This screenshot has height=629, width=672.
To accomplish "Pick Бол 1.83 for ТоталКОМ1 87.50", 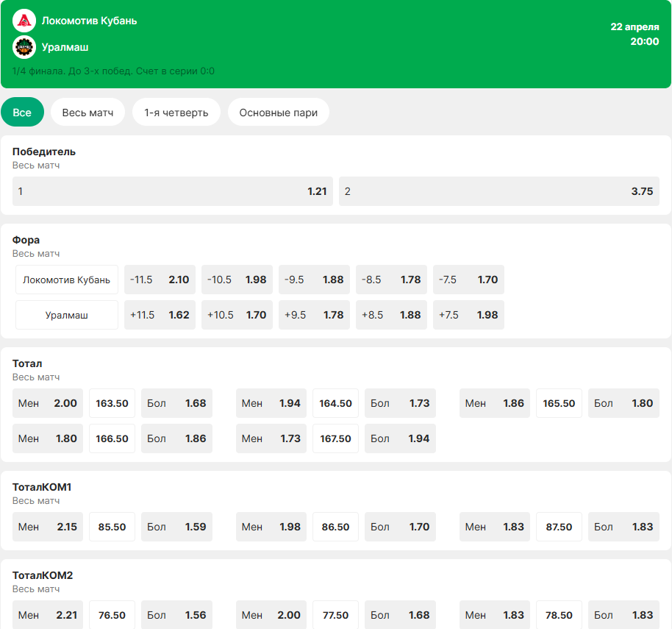I will click(x=623, y=527).
